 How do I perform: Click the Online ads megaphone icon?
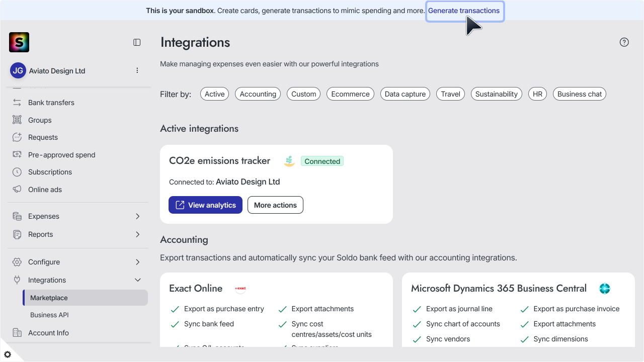17,190
